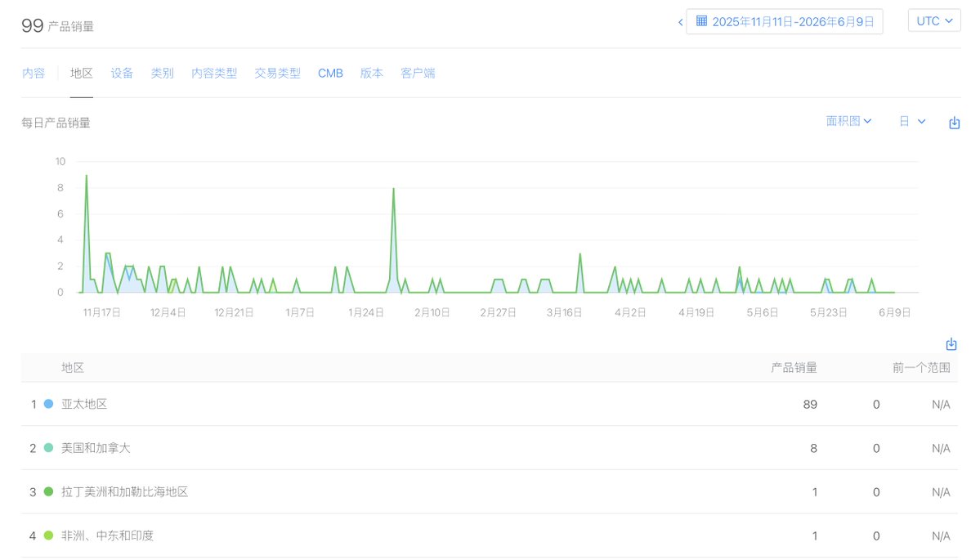Select the 拉丁美洲和加勒比海地区 row
980x560 pixels.
[490, 492]
